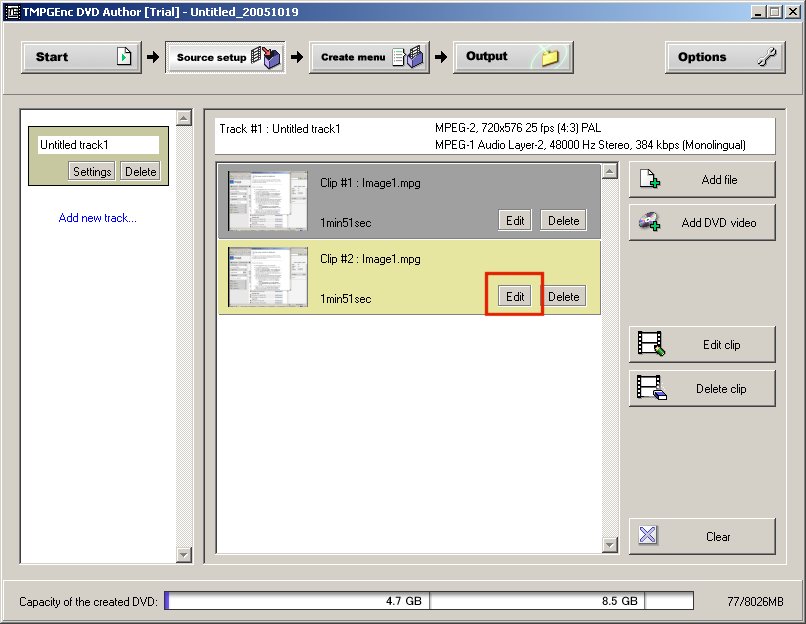
Task: Click the Add DVD video button
Action: pyautogui.click(x=702, y=223)
